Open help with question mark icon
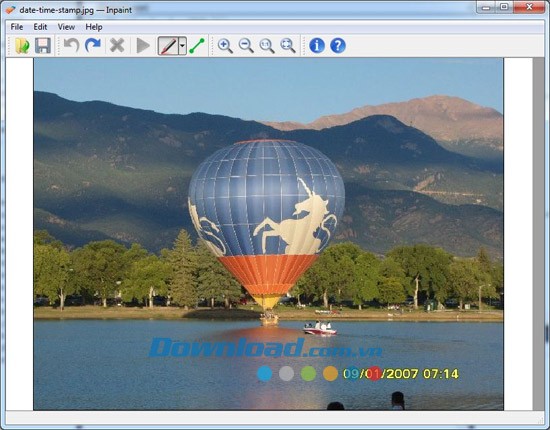The height and width of the screenshot is (430, 550). [x=338, y=46]
